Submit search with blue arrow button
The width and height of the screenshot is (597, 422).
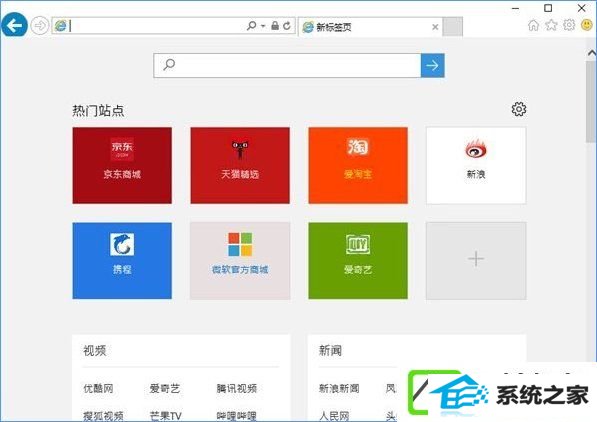(x=433, y=66)
